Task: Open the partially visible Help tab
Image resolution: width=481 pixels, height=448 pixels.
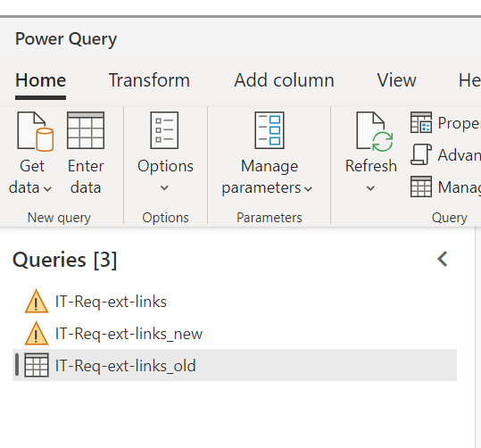Action: [469, 80]
